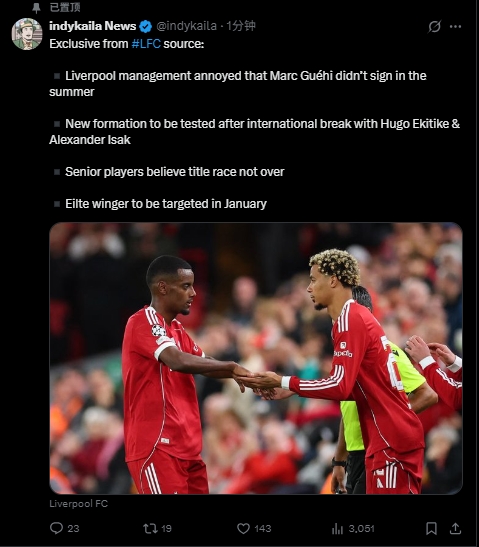This screenshot has height=547, width=479.
Task: Click the 已置顶 pinned label
Action: tap(65, 7)
